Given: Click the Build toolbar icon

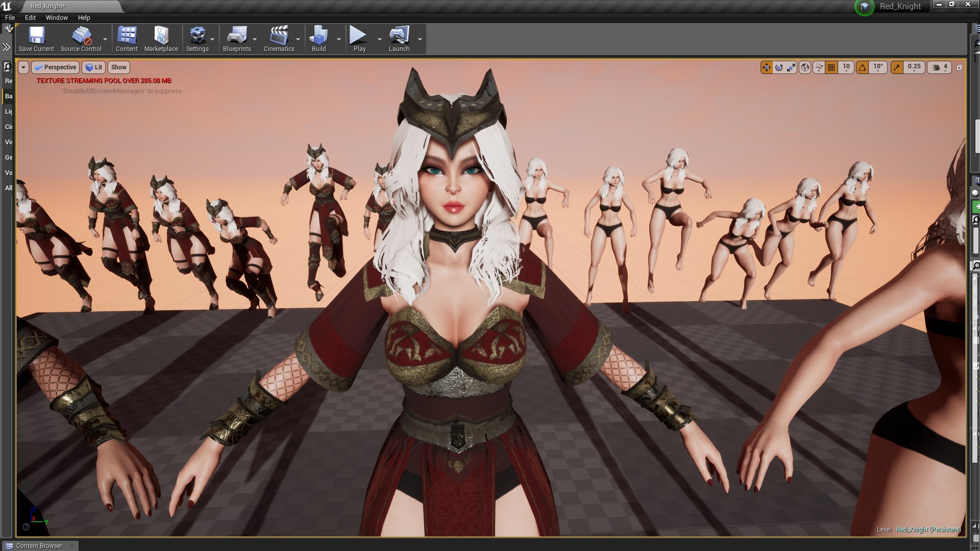Looking at the screenshot, I should click(318, 39).
